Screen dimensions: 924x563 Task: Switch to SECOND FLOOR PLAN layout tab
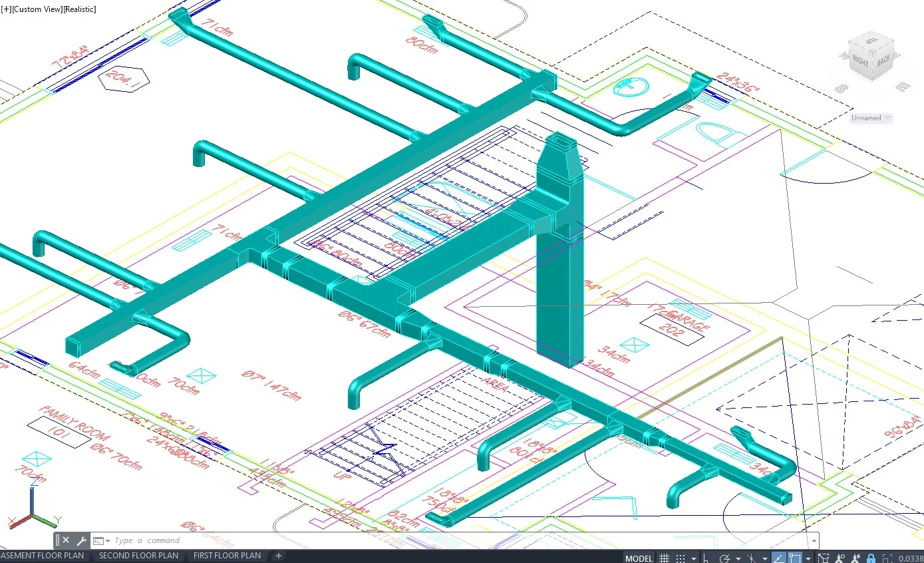tap(138, 556)
